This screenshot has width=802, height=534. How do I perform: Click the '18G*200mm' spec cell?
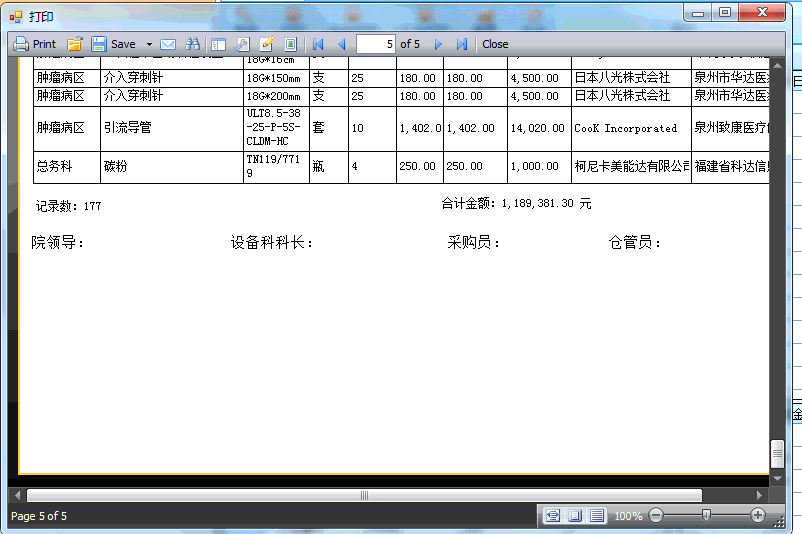coord(276,96)
